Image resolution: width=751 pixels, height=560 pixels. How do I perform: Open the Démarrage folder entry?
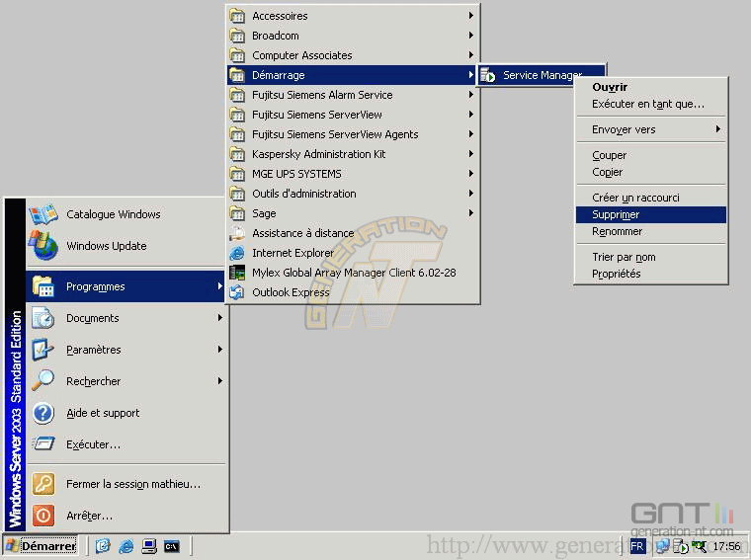point(352,75)
